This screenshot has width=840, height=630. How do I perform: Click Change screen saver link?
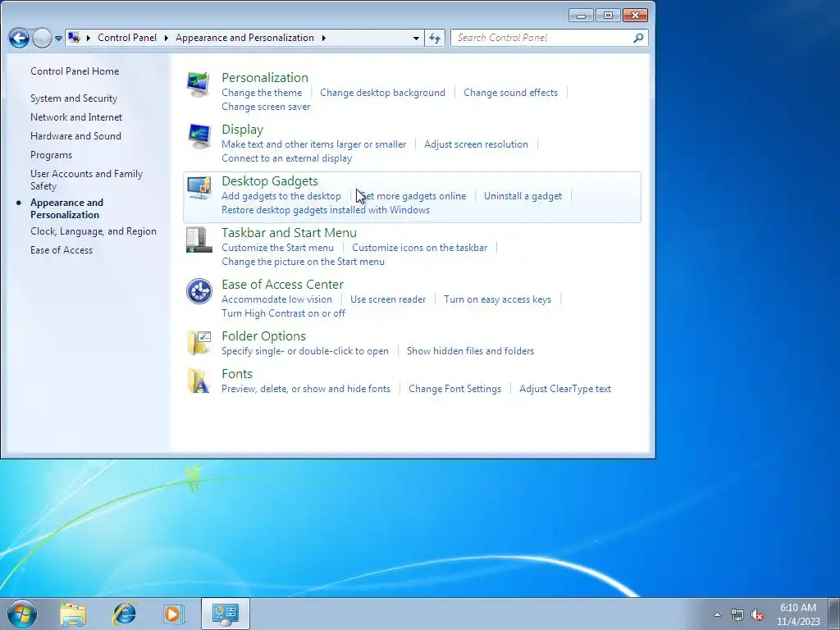pos(266,107)
